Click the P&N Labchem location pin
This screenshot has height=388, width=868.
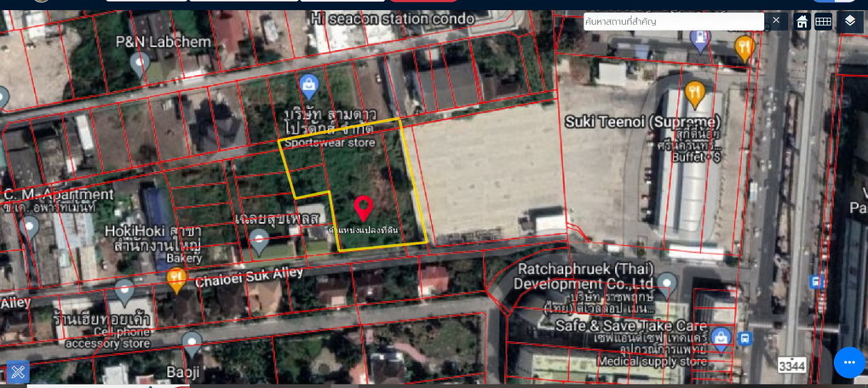[139, 62]
